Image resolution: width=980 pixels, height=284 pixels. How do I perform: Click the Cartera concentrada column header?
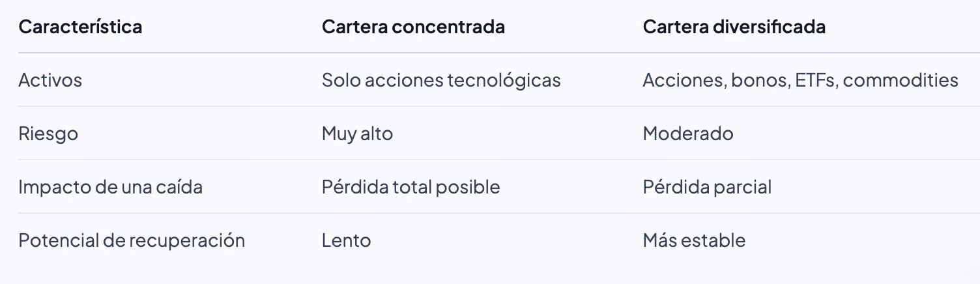pos(413,27)
